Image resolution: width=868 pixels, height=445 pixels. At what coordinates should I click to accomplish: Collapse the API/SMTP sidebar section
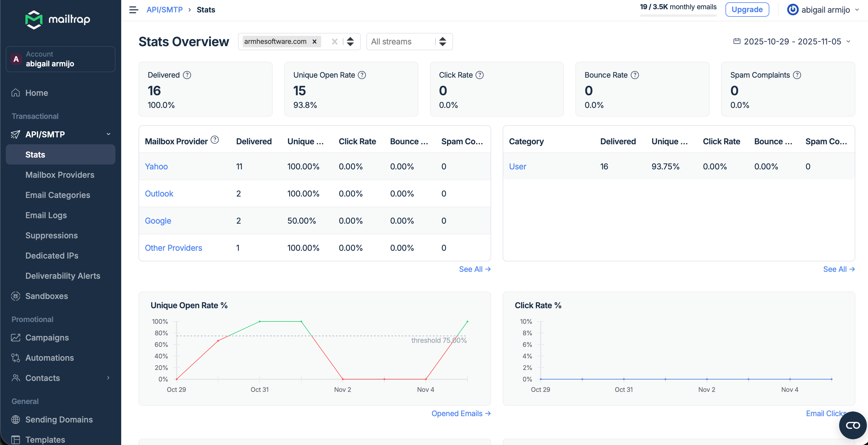click(x=108, y=134)
